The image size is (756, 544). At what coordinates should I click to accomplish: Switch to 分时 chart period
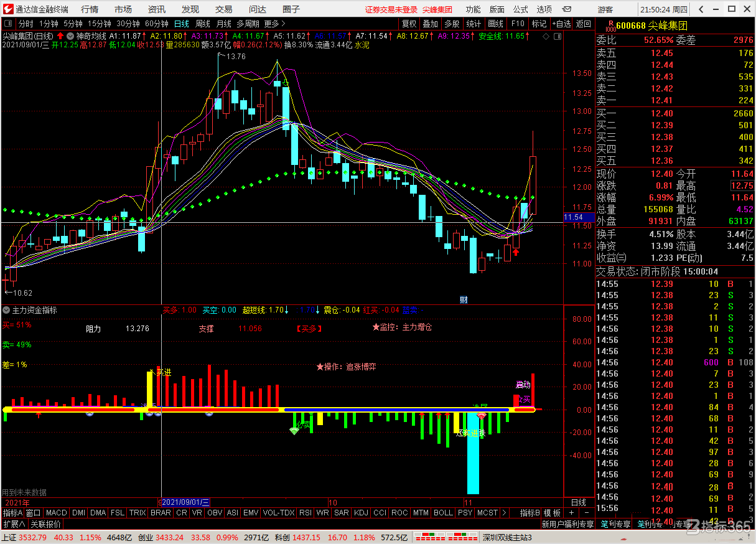click(26, 24)
